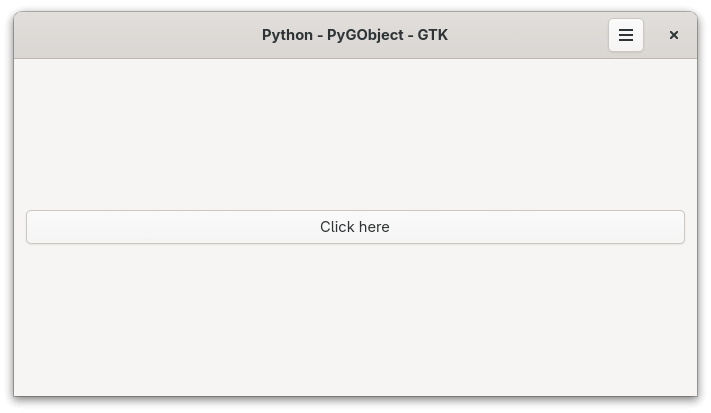Focus the window by clicking its title text

[354, 35]
